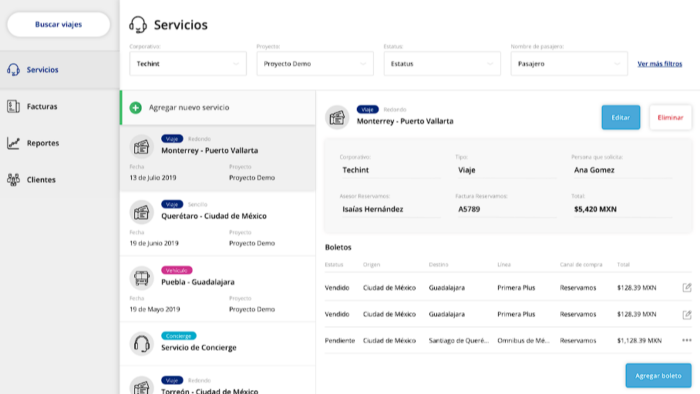Image resolution: width=700 pixels, height=394 pixels.
Task: Open Servicios in the sidebar
Action: [60, 70]
